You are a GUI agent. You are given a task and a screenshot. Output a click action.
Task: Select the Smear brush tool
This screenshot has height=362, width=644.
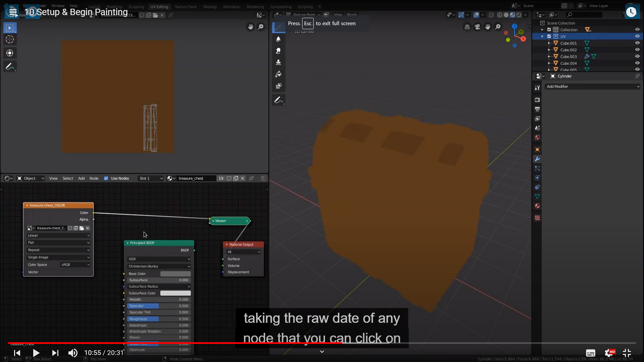coord(278,51)
